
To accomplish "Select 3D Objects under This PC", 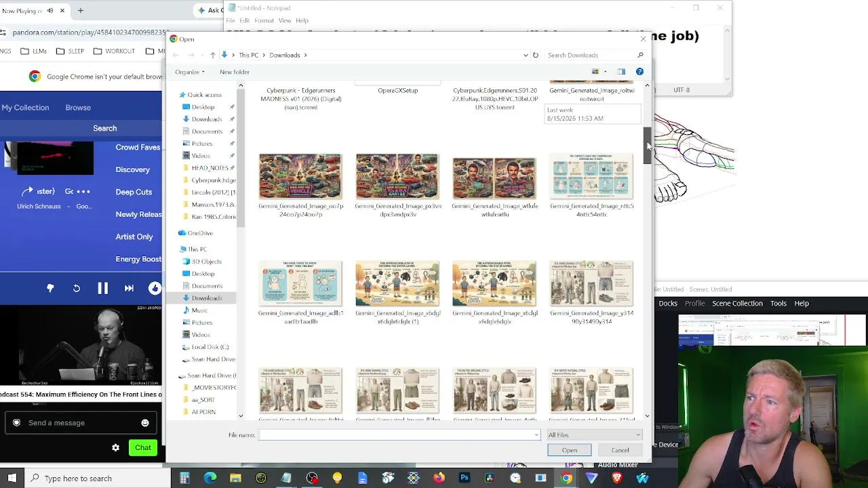I will coord(206,262).
